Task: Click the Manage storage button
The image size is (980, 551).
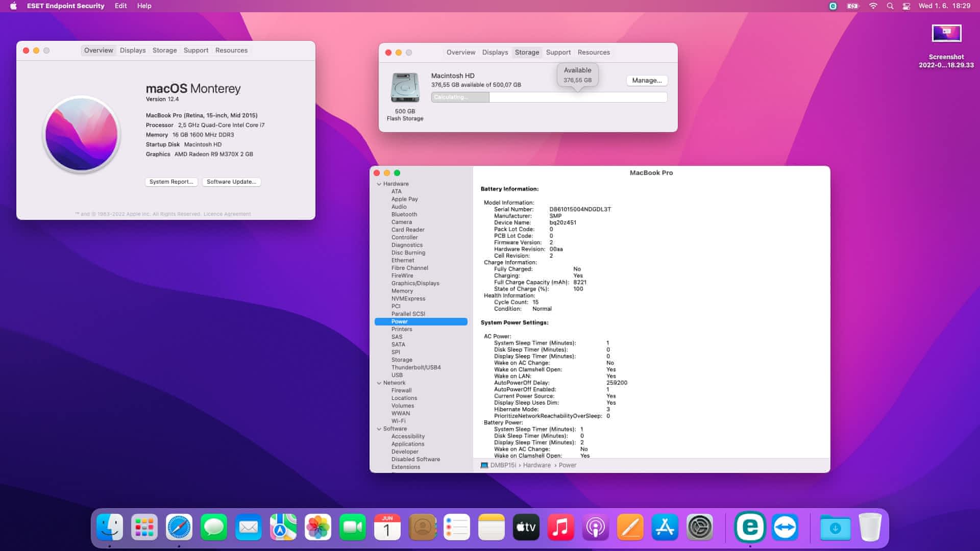Action: (646, 80)
